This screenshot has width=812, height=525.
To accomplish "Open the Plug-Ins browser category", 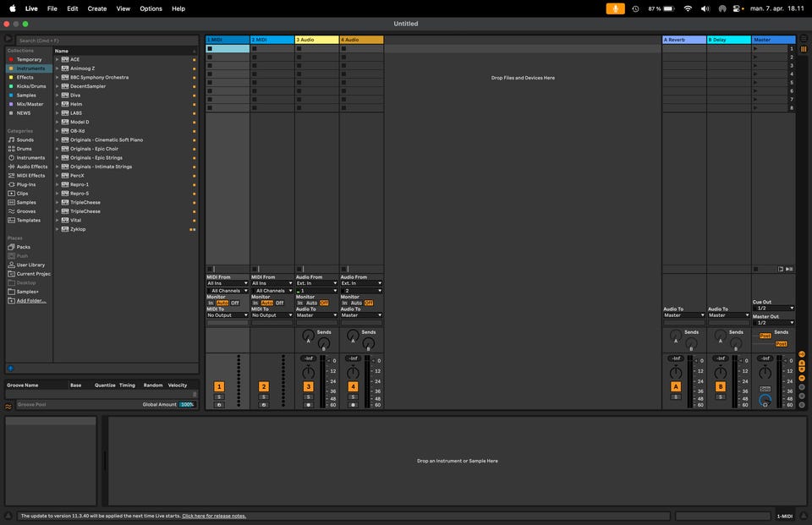I will [25, 184].
